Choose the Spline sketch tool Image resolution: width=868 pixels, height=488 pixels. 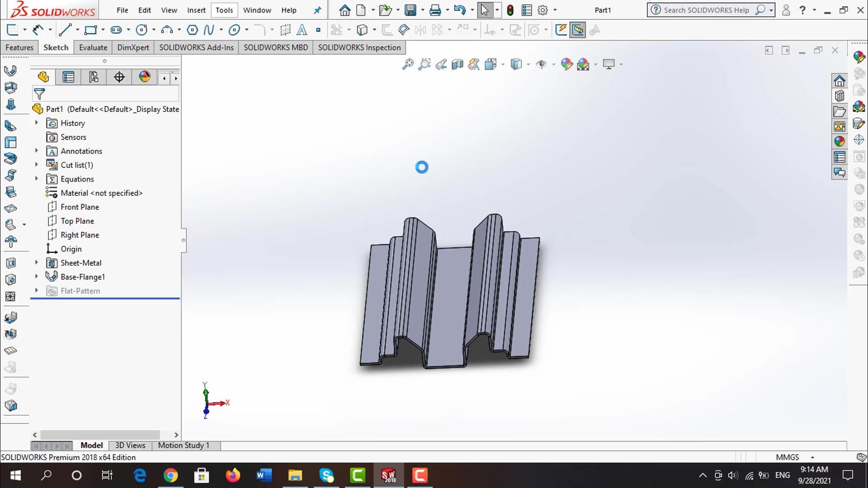point(208,30)
